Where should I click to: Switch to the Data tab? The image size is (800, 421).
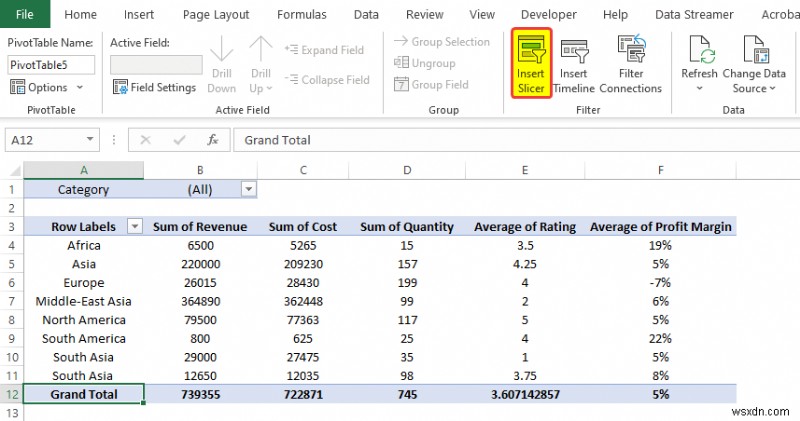366,14
